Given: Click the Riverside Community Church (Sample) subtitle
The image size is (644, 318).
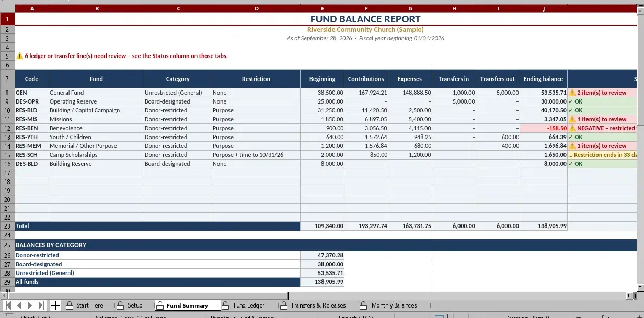Looking at the screenshot, I should click(365, 30).
